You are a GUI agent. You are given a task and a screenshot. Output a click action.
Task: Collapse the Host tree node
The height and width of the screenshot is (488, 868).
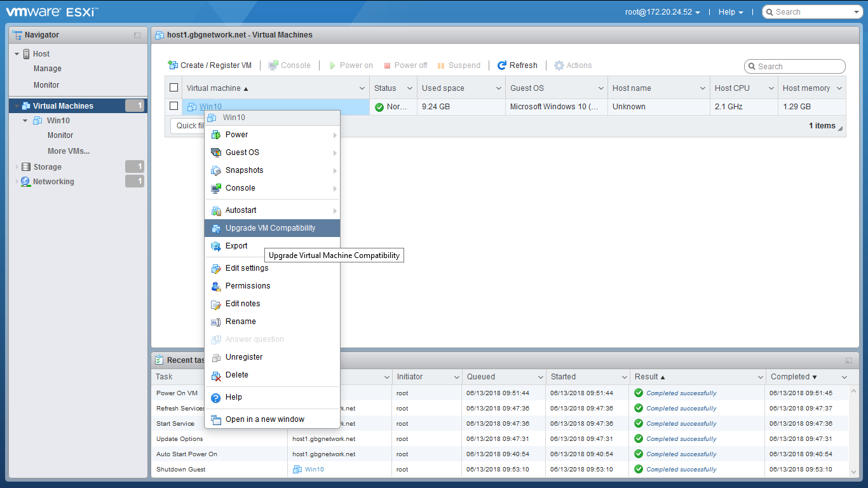[x=17, y=54]
